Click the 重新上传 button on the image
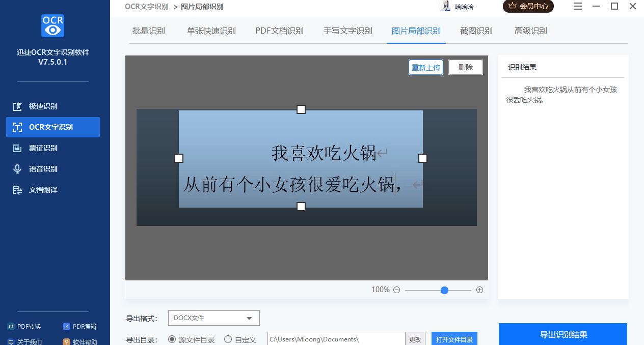The image size is (644, 345). (425, 67)
